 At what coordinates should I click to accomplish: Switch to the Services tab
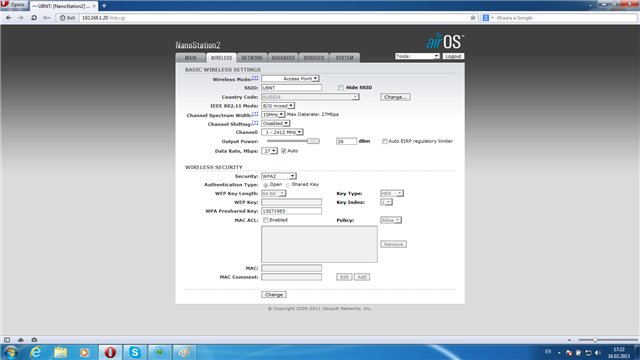[x=314, y=58]
